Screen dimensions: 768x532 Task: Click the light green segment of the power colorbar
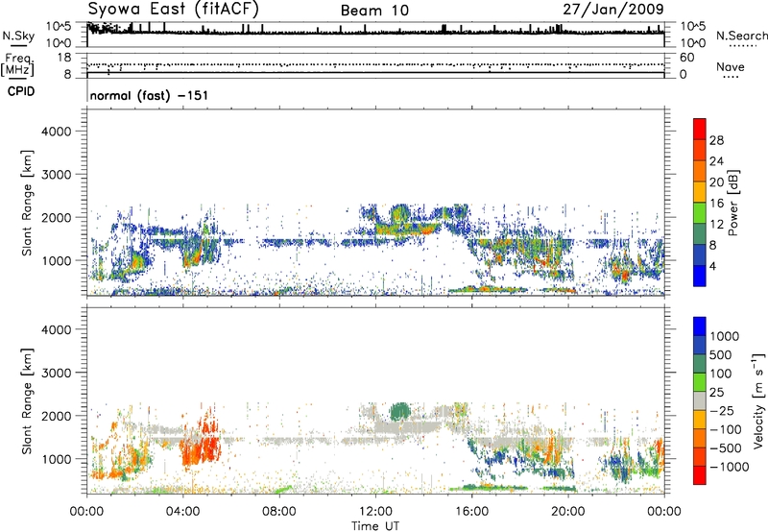tap(700, 213)
